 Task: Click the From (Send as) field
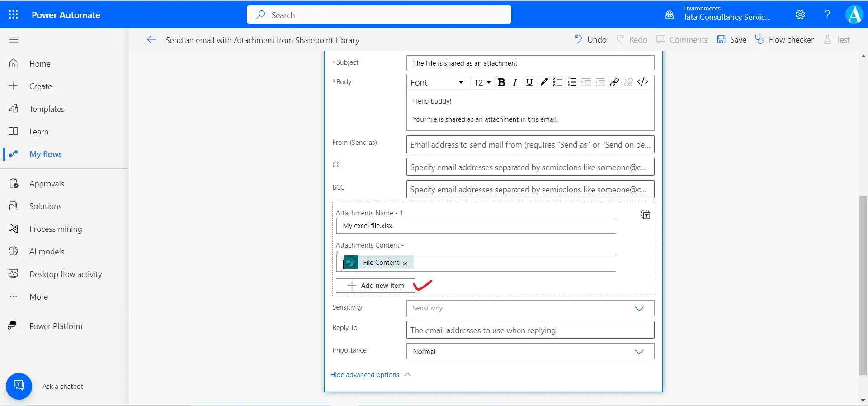tap(530, 145)
